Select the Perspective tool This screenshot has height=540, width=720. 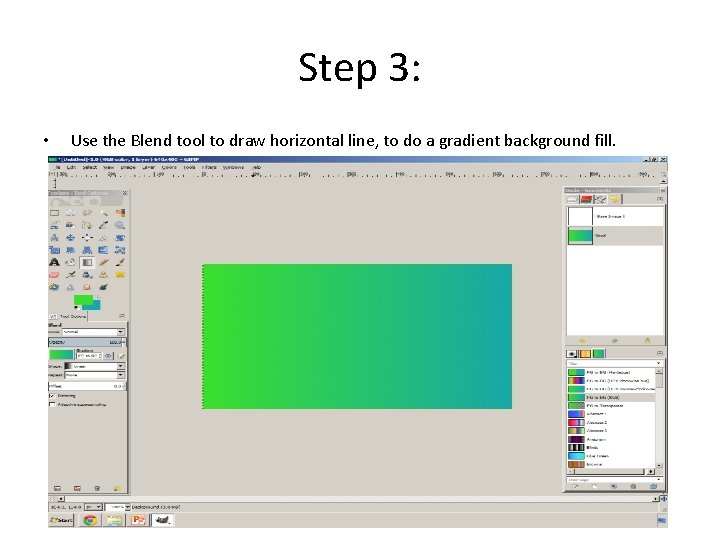click(x=87, y=250)
